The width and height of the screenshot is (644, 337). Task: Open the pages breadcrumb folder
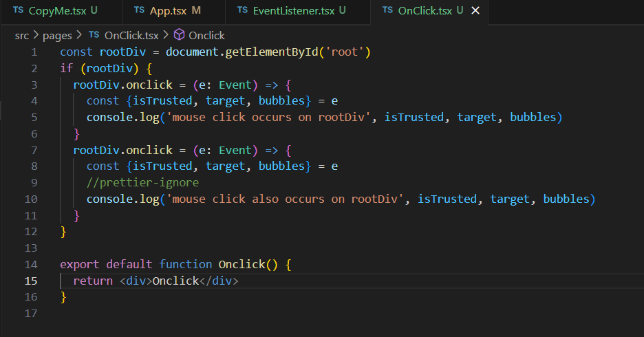(x=57, y=36)
